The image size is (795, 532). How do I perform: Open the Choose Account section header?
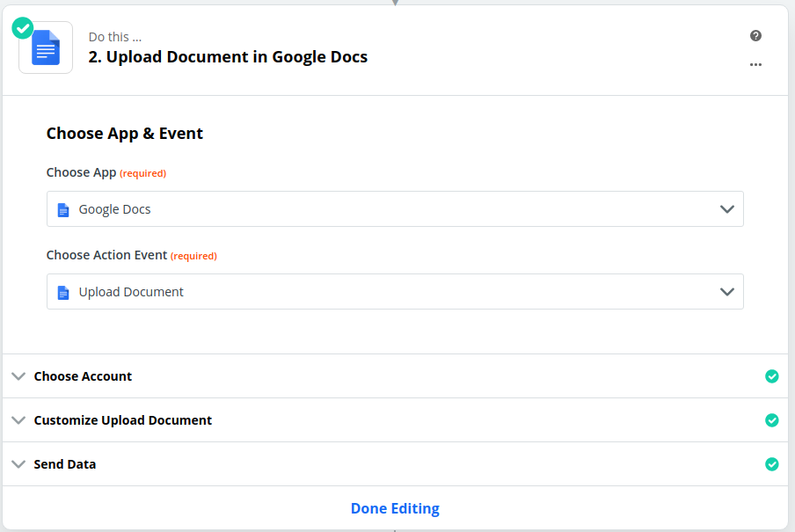click(395, 376)
